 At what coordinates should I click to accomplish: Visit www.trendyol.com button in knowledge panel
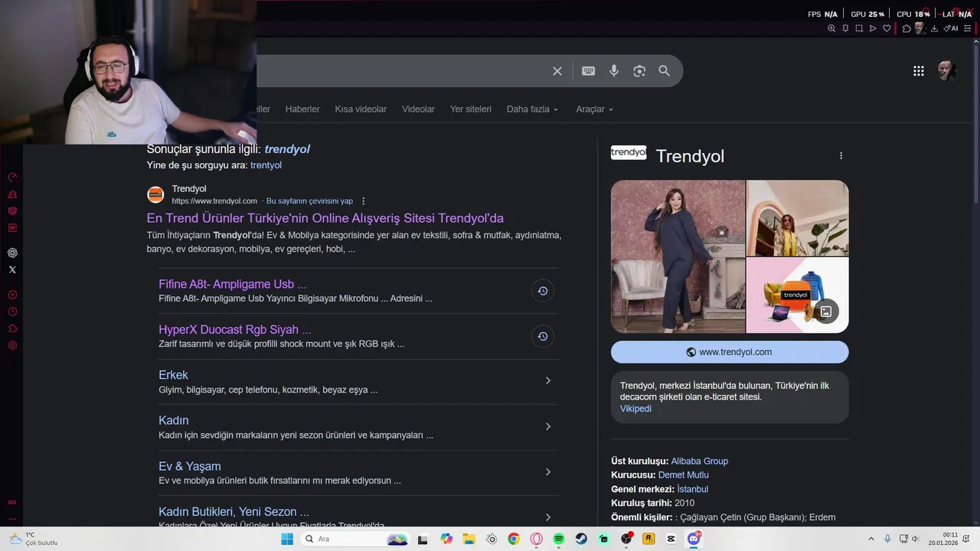click(730, 352)
